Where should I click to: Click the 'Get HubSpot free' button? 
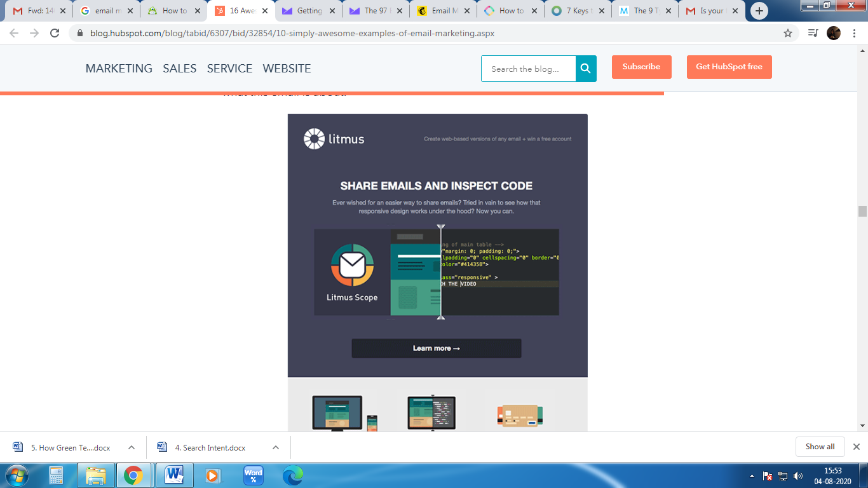pyautogui.click(x=729, y=67)
